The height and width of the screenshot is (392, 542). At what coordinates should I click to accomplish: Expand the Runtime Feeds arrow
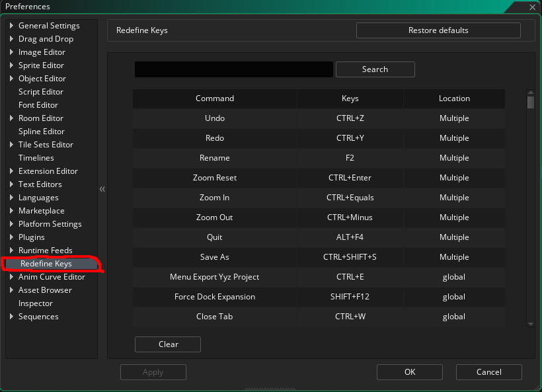11,251
